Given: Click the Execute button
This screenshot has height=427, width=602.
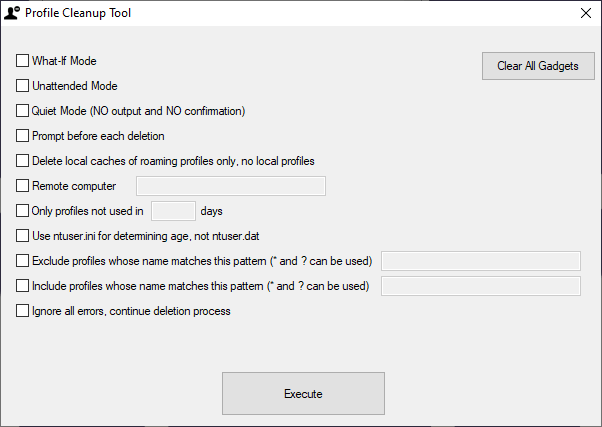Looking at the screenshot, I should pyautogui.click(x=303, y=393).
